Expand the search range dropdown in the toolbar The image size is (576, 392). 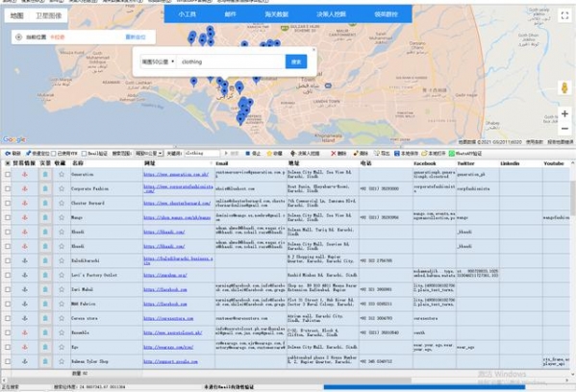click(x=149, y=154)
